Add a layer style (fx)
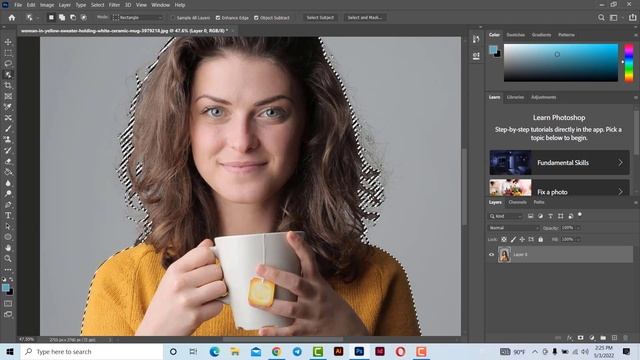This screenshot has height=360, width=640. click(x=570, y=338)
